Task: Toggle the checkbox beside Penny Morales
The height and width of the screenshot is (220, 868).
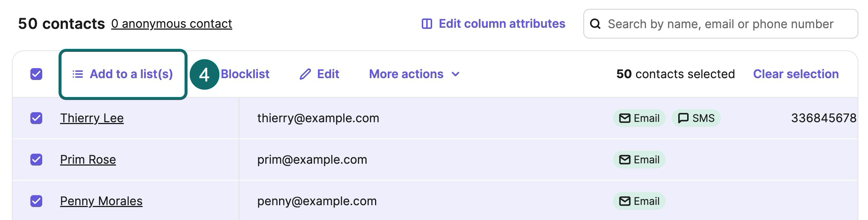Action: (36, 201)
